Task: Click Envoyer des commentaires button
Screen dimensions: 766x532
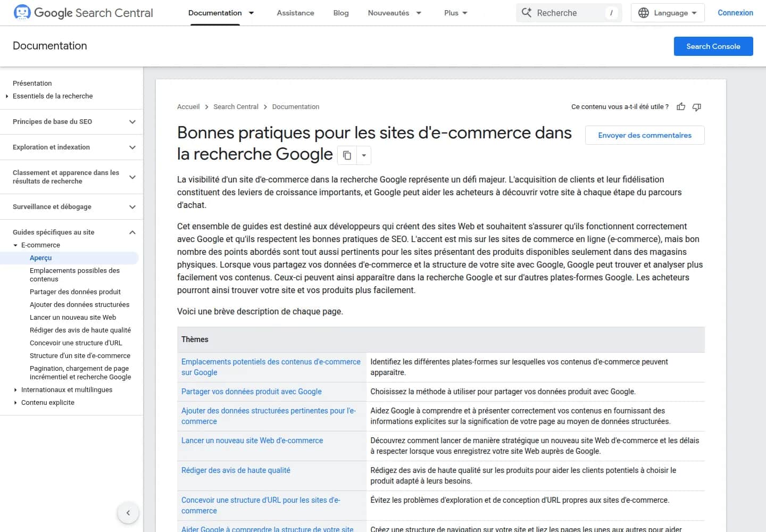Action: [x=645, y=135]
